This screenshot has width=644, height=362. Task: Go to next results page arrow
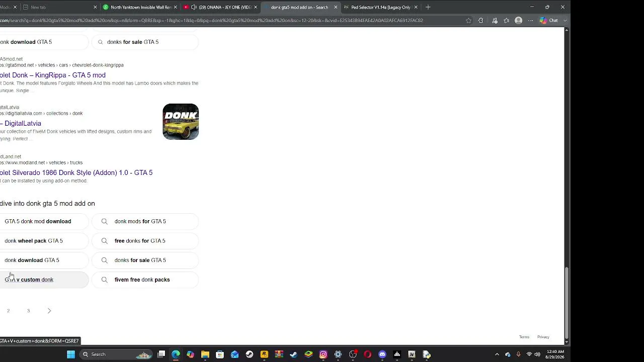point(49,311)
